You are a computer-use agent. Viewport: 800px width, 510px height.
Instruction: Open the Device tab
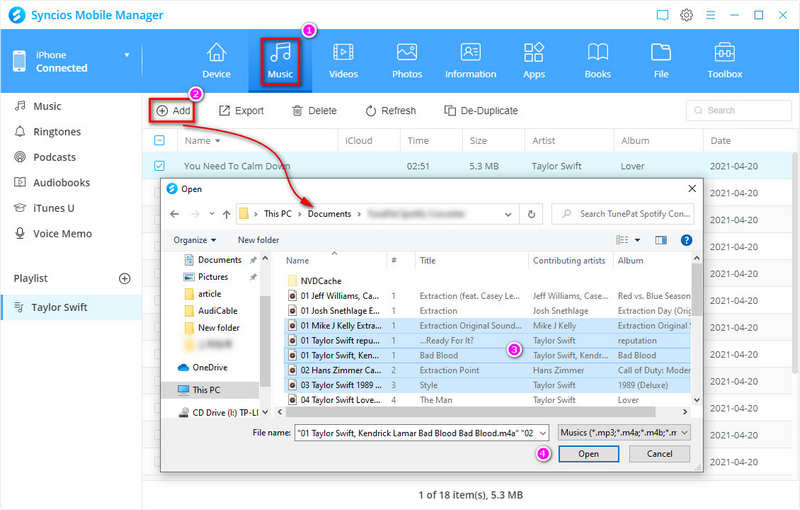click(x=216, y=61)
